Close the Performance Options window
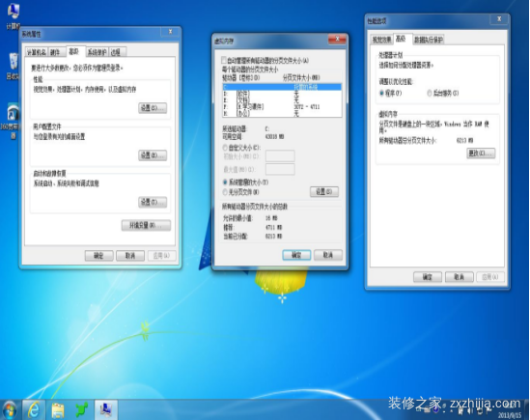530x420 pixels. pyautogui.click(x=499, y=19)
